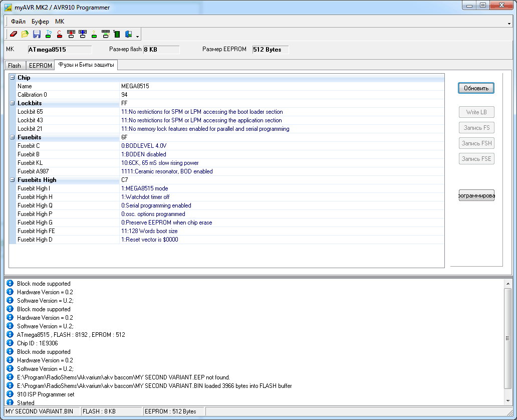Click the Fusebit High FE value '128 Words boot size'
517x420 pixels.
tap(149, 231)
